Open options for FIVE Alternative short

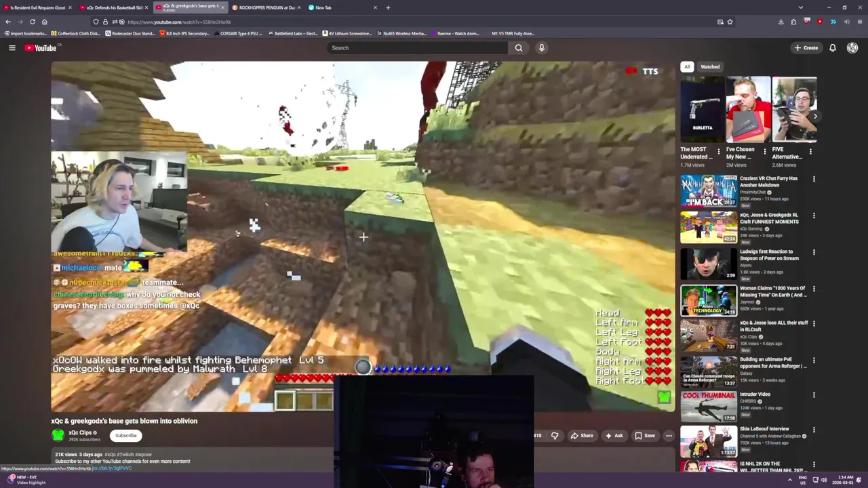tap(810, 152)
